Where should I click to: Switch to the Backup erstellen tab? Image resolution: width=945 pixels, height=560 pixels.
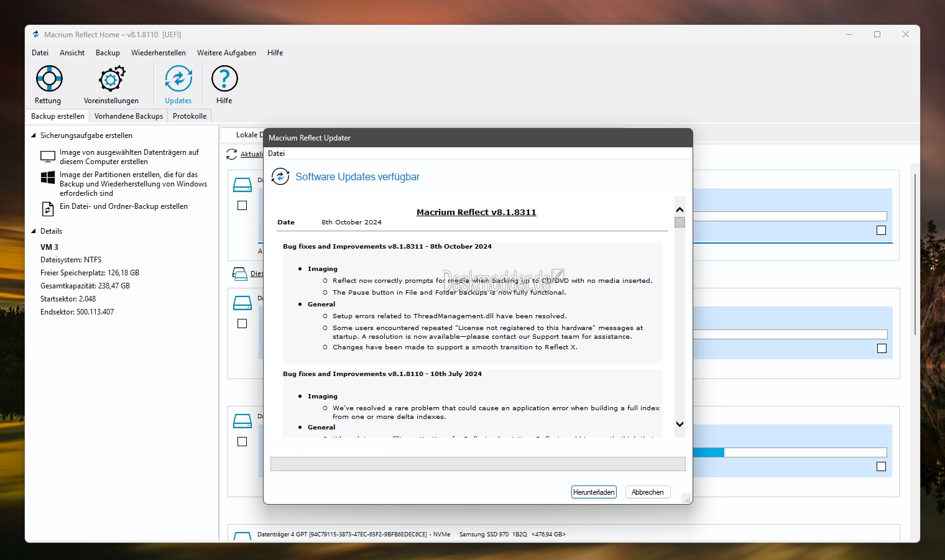(58, 116)
